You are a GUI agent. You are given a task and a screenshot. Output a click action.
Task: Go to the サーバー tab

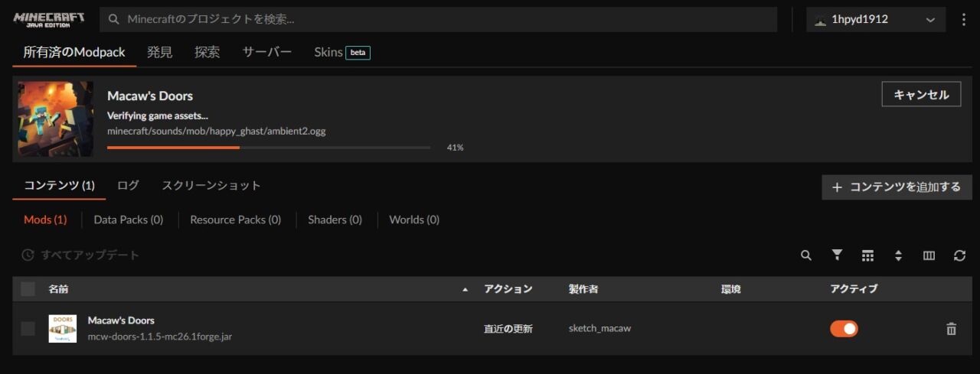click(x=267, y=52)
